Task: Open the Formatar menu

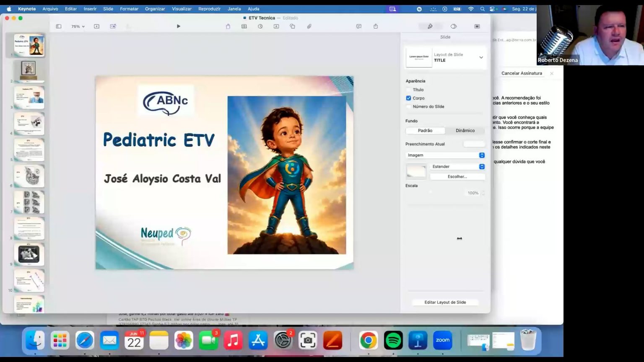Action: tap(129, 9)
